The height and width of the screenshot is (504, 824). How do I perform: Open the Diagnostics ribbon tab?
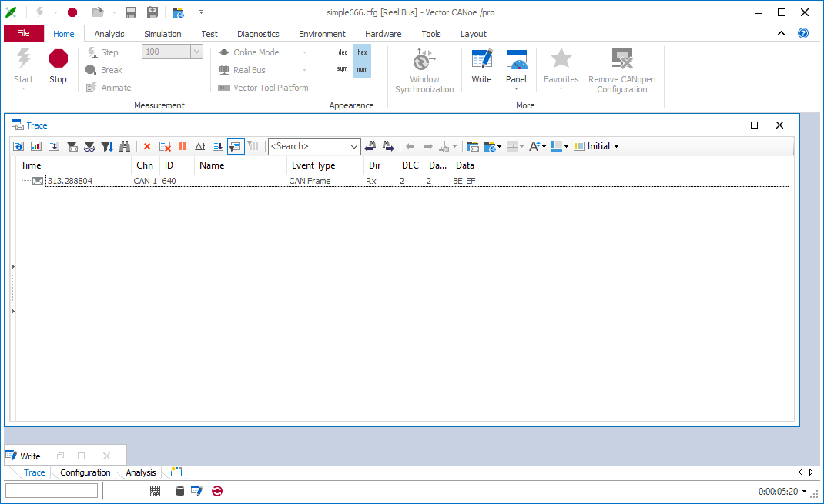click(258, 34)
